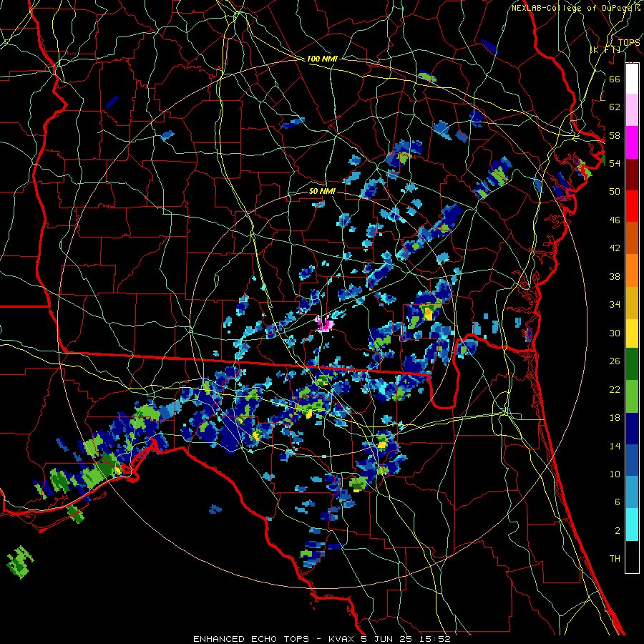The image size is (644, 644).
Task: Click the navy 22 kft legend swatch
Action: (x=632, y=429)
